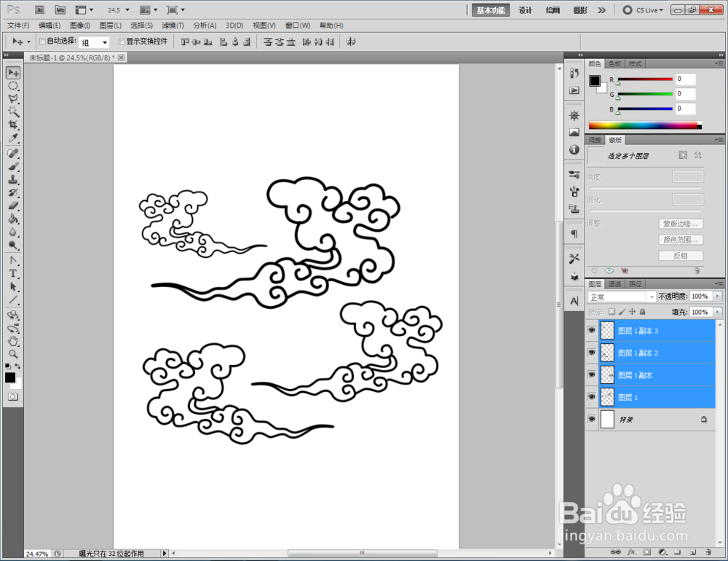Select the Dodge tool
Viewport: 728px width, 561px height.
click(x=13, y=245)
